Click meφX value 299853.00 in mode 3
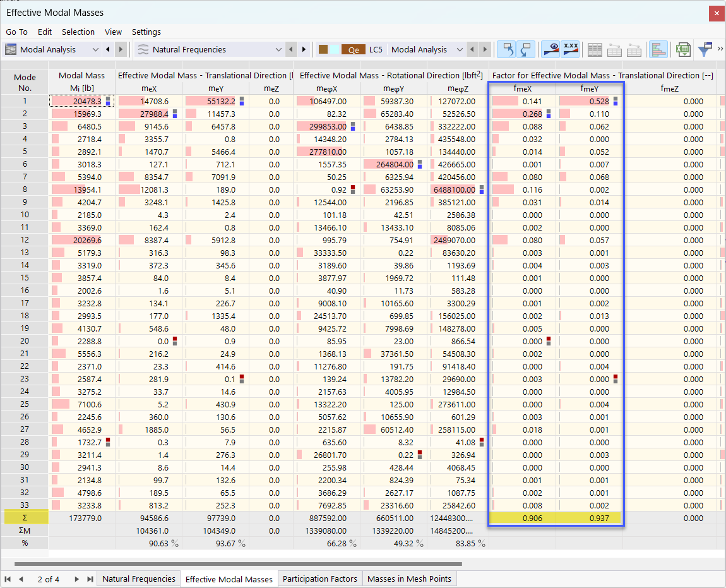Screen dimensions: 726x588 point(326,126)
